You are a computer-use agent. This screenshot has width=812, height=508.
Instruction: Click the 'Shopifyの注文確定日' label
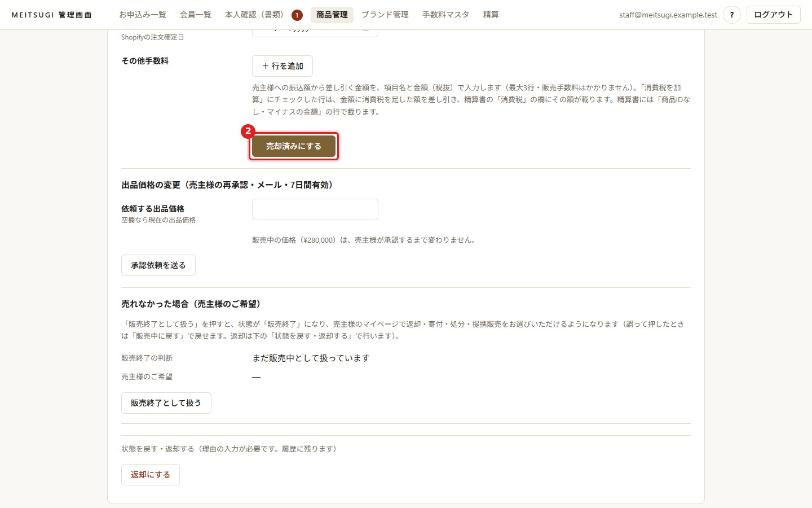[x=153, y=37]
